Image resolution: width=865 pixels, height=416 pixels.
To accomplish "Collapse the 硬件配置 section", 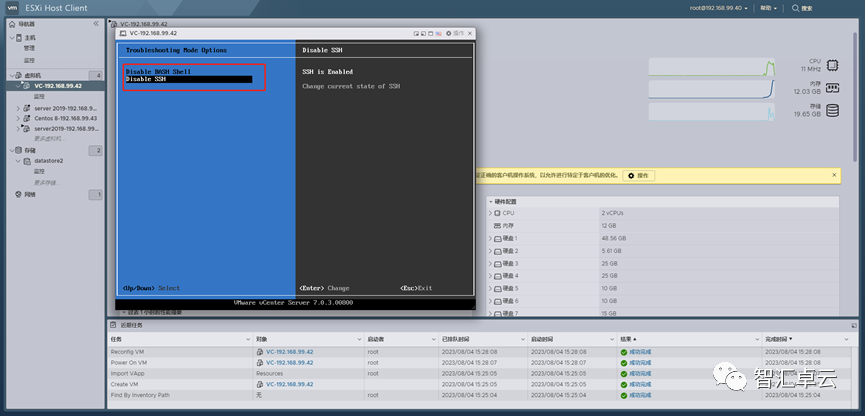I will [x=490, y=202].
